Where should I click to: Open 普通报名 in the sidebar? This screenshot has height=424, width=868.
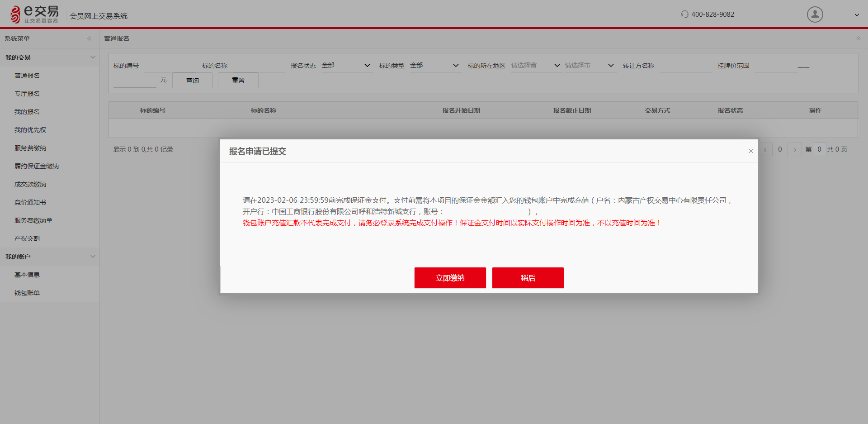point(27,76)
